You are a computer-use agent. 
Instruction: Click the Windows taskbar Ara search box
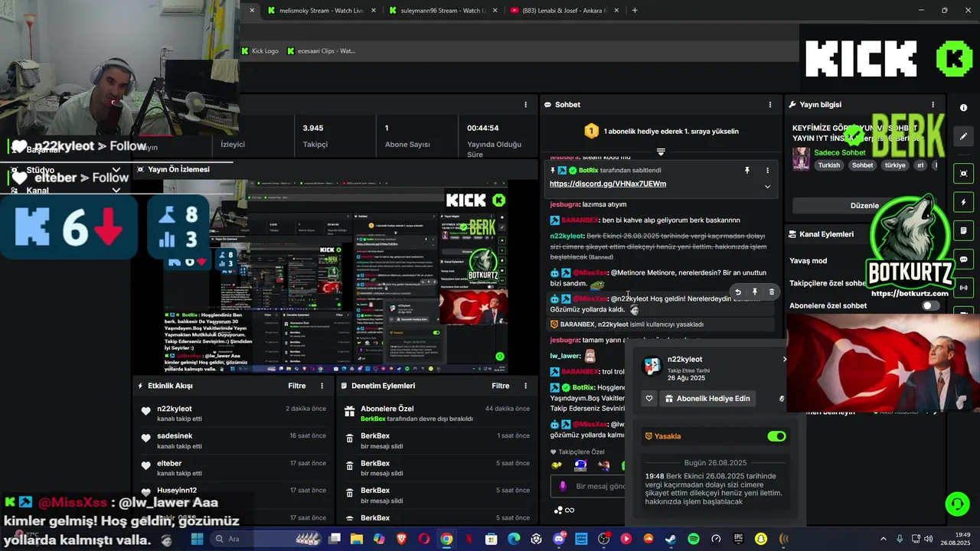265,539
